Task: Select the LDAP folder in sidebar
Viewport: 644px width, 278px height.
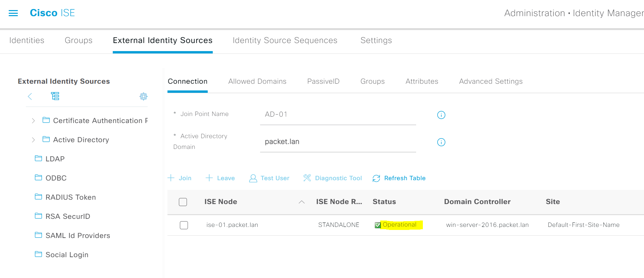Action: 55,159
